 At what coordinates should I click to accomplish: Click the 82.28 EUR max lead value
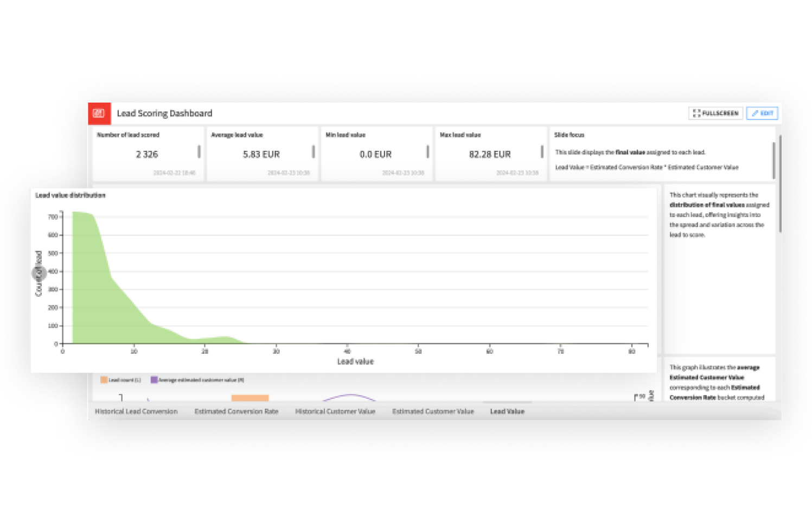(x=490, y=155)
